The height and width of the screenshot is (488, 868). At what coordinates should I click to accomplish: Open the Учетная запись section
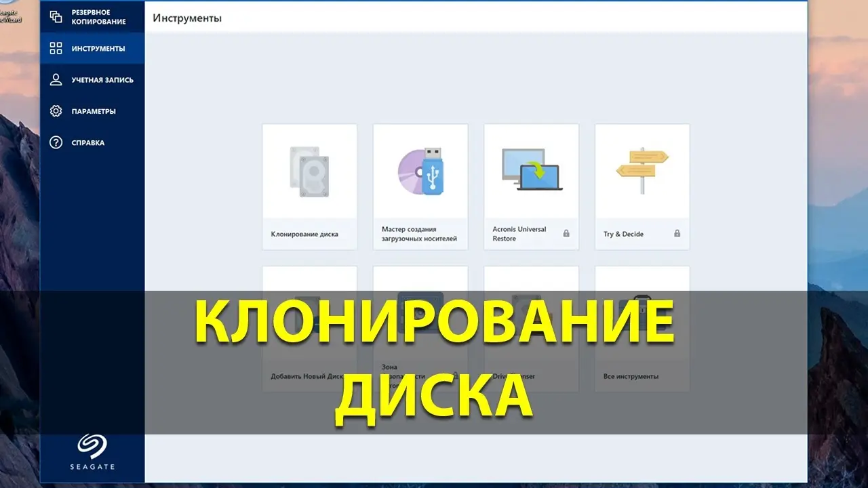click(x=92, y=80)
